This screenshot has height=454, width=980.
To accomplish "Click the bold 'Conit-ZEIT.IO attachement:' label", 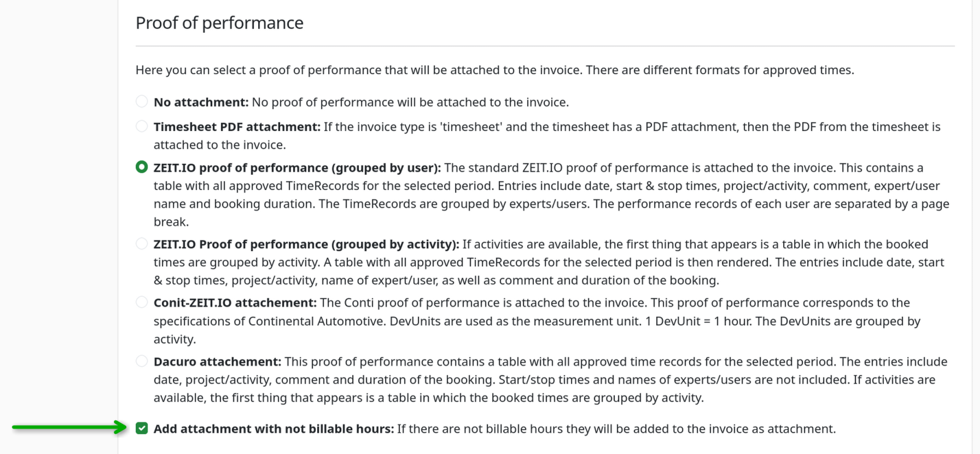I will tap(235, 303).
